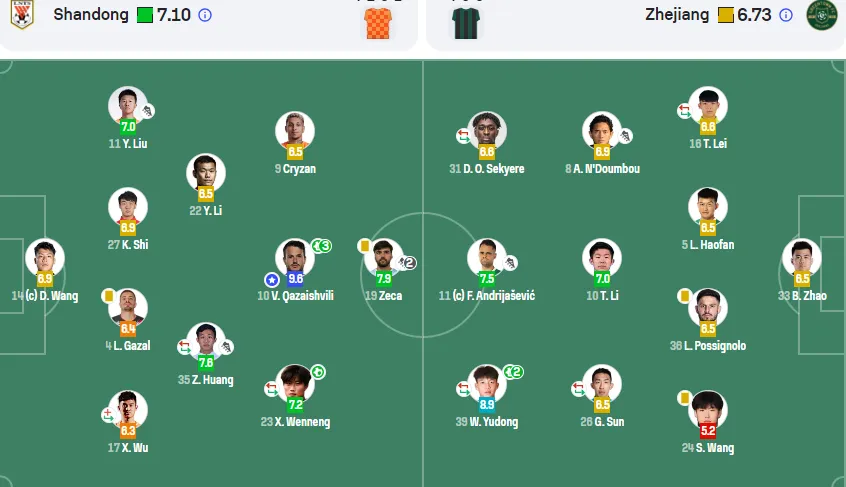Click the info icon beside Zhejiang rating

pos(786,15)
